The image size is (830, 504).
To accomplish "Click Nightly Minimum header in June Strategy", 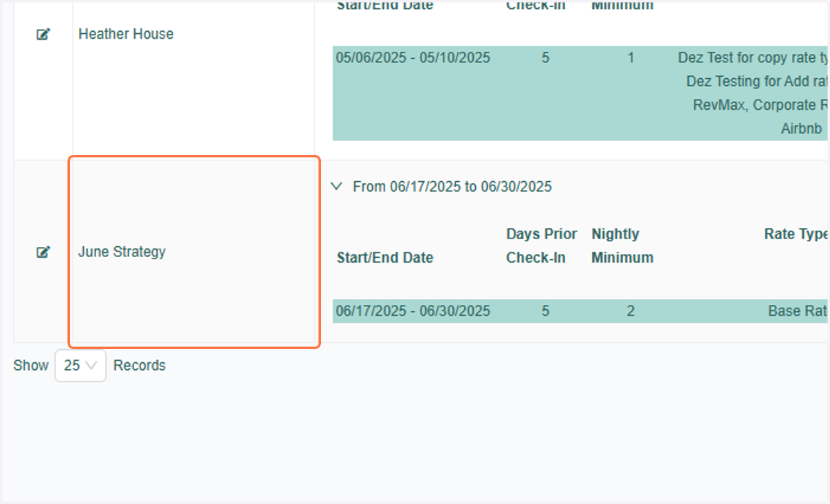I will [x=622, y=246].
